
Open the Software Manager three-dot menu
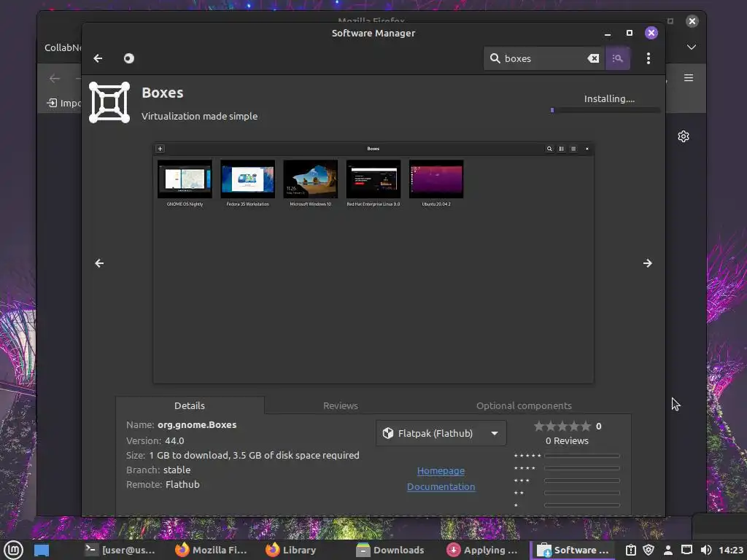649,58
